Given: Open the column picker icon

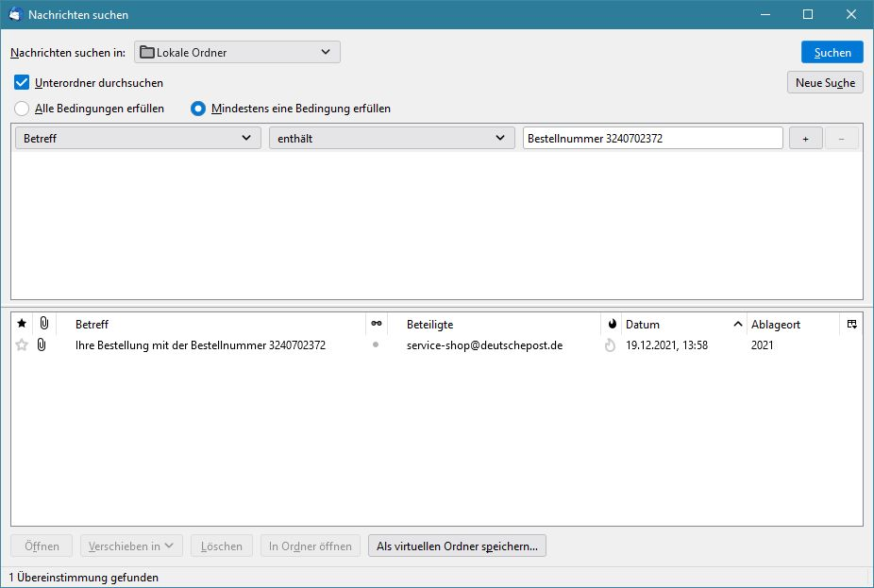Looking at the screenshot, I should pyautogui.click(x=851, y=324).
